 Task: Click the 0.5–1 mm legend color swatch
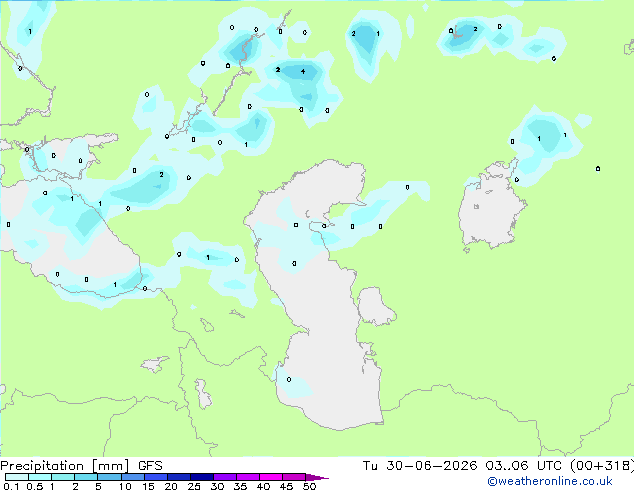40,477
